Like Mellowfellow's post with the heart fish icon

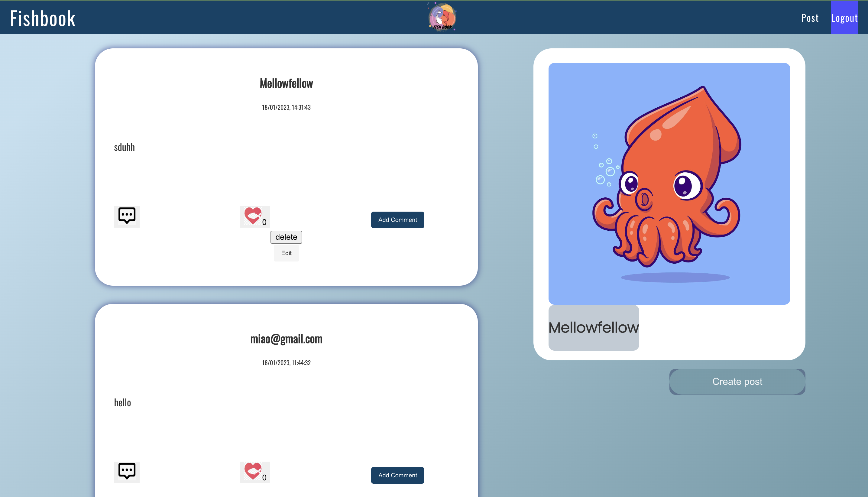click(253, 216)
